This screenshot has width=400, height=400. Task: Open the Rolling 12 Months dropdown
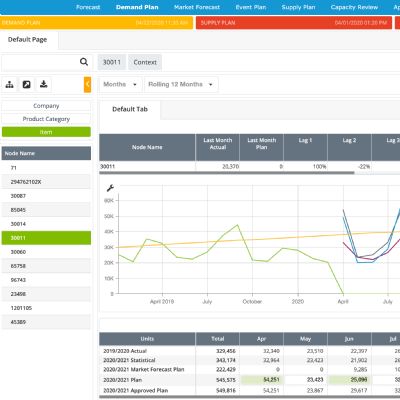[181, 84]
